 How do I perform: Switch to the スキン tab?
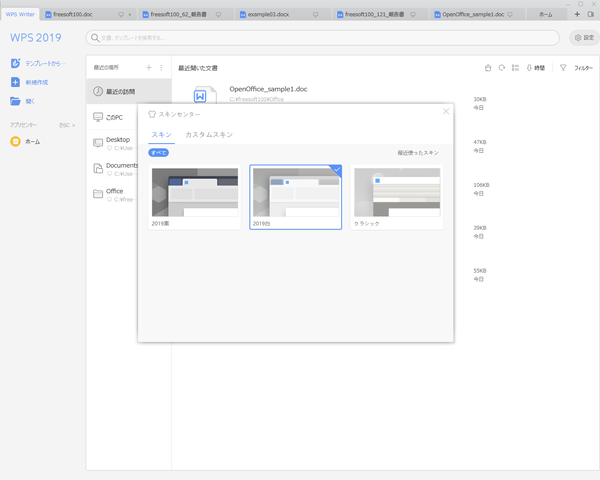(161, 135)
